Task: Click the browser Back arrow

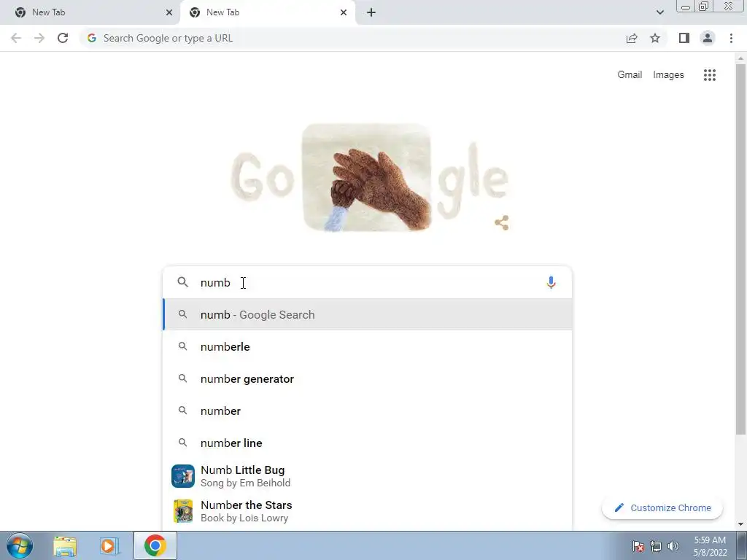Action: coord(16,38)
